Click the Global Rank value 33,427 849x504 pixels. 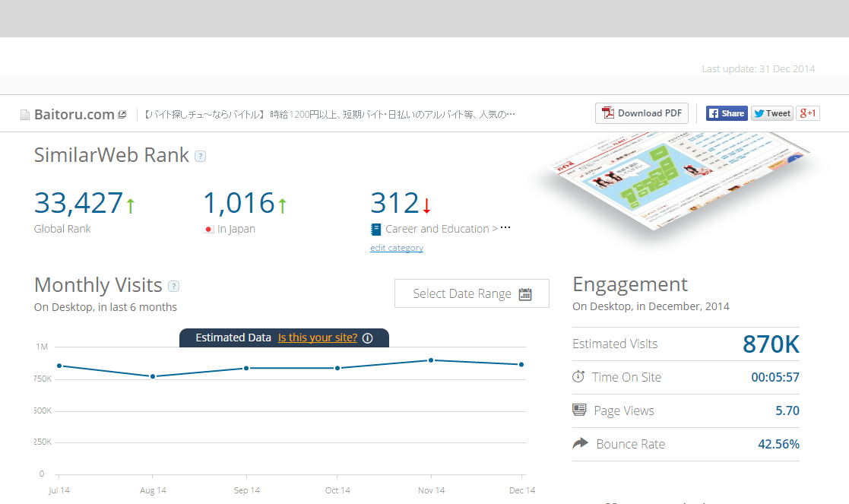click(78, 203)
